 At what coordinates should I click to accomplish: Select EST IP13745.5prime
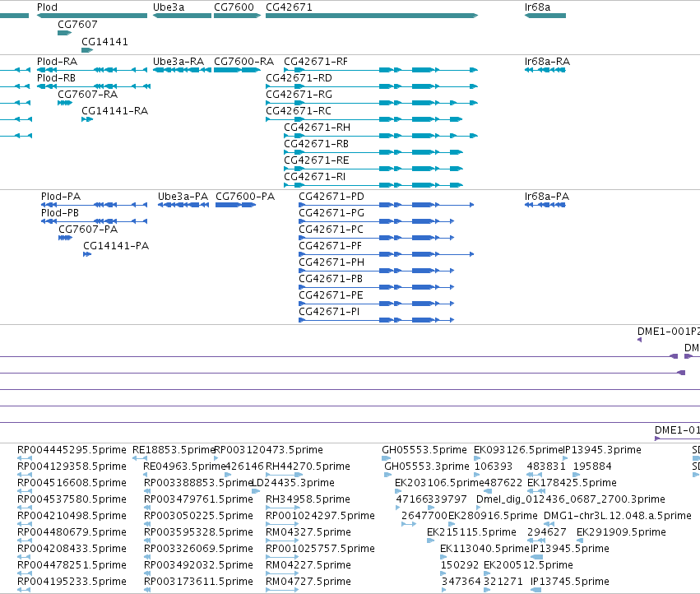pos(570,582)
